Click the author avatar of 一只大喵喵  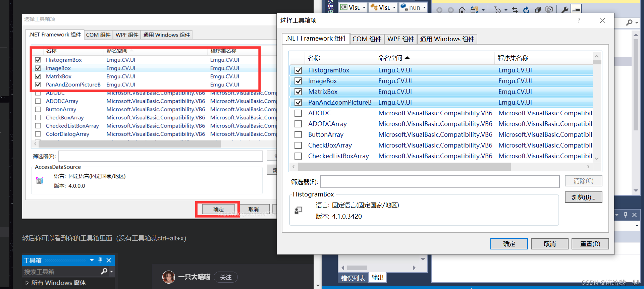click(169, 277)
